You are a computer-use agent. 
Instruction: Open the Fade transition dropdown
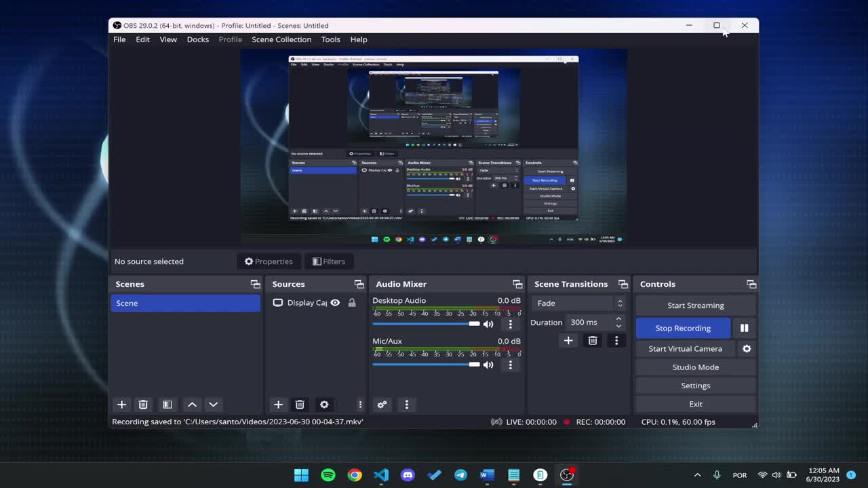tap(578, 303)
